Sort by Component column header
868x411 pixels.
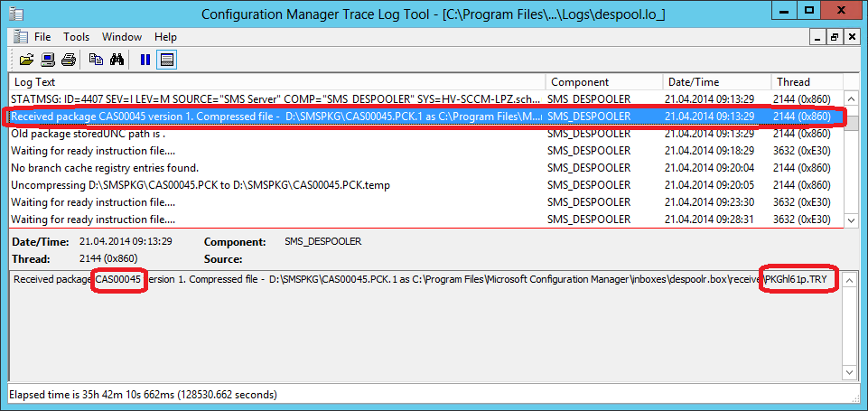click(x=604, y=82)
